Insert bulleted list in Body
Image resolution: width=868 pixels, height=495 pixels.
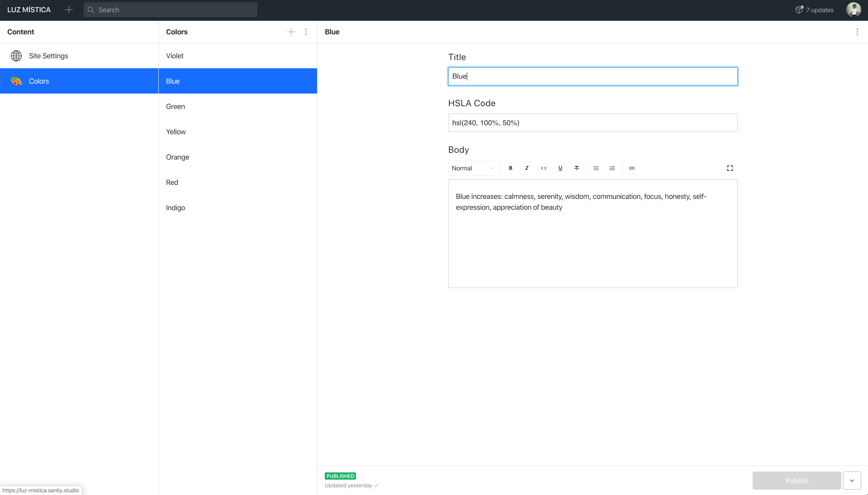[596, 168]
